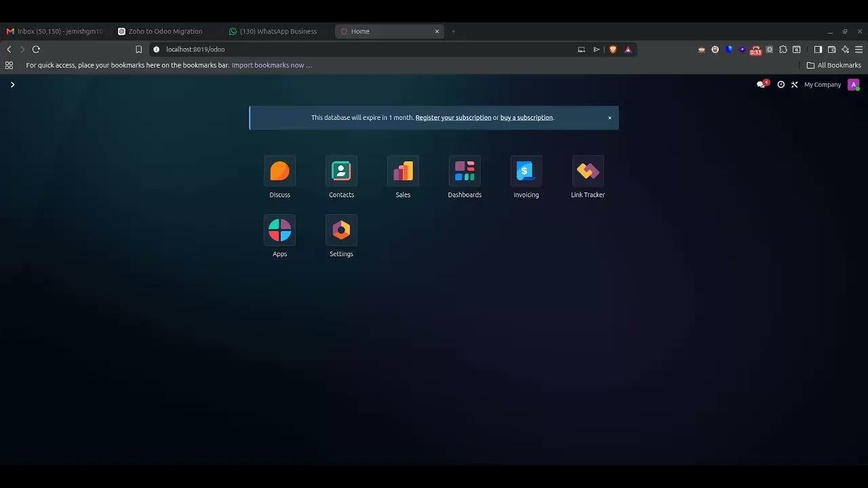Open the apps grid on bookmarks bar
The image size is (868, 488).
[9, 65]
